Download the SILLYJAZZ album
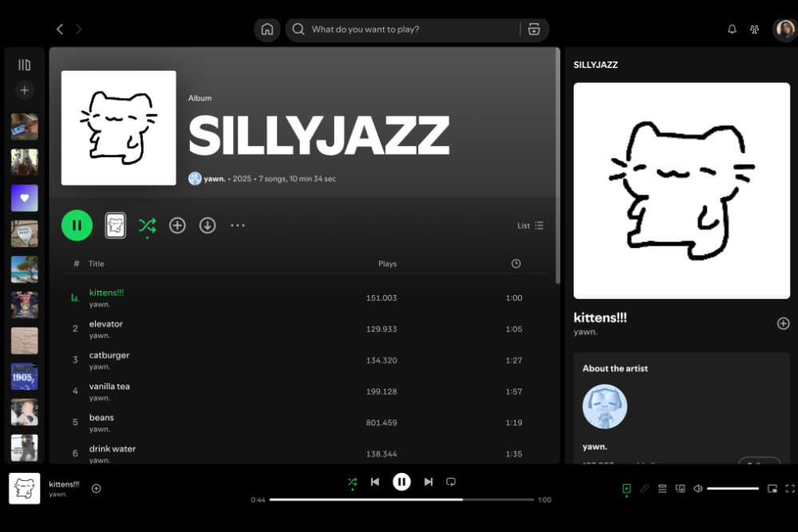This screenshot has width=798, height=532. [207, 225]
